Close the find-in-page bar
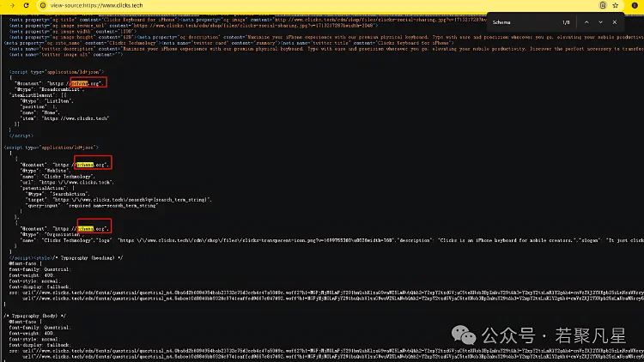The height and width of the screenshot is (362, 644). click(615, 22)
